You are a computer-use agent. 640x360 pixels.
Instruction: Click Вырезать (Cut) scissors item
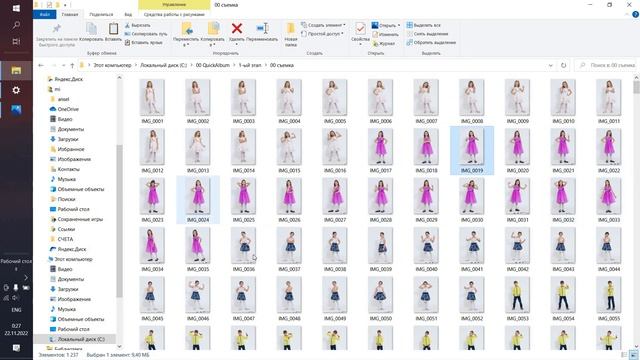(138, 25)
